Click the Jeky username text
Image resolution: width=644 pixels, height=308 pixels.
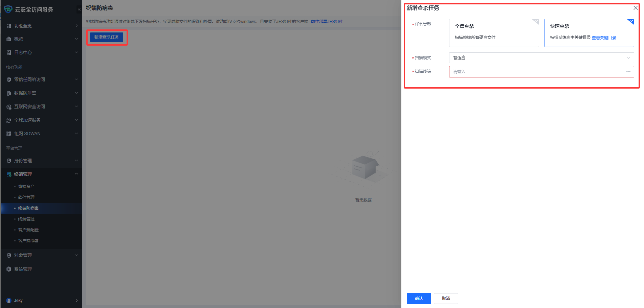coord(18,301)
